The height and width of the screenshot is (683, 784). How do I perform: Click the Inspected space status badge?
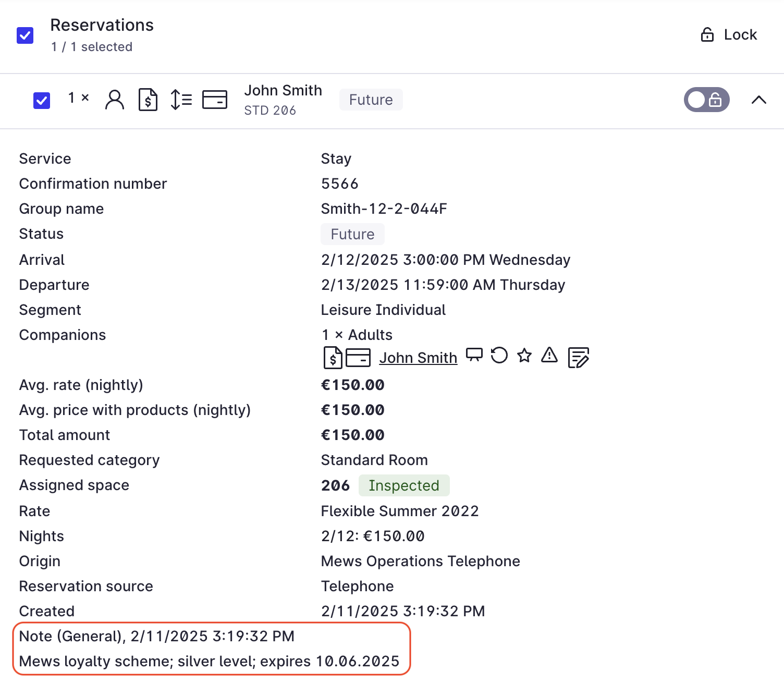(x=403, y=485)
